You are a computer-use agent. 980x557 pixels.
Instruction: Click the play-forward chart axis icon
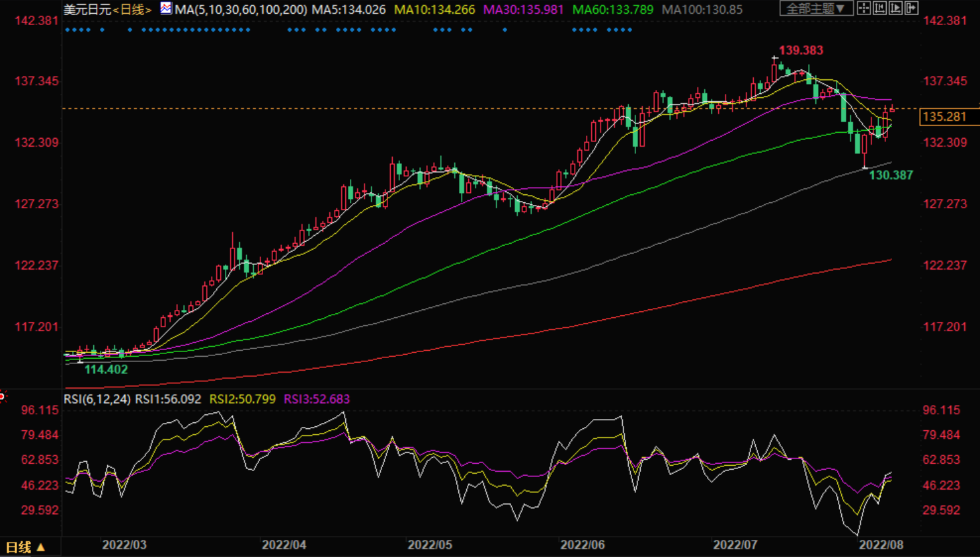click(895, 9)
